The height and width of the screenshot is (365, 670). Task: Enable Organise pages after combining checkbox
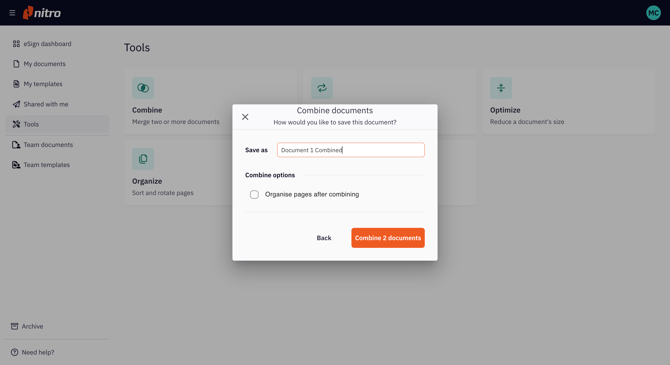pyautogui.click(x=254, y=194)
